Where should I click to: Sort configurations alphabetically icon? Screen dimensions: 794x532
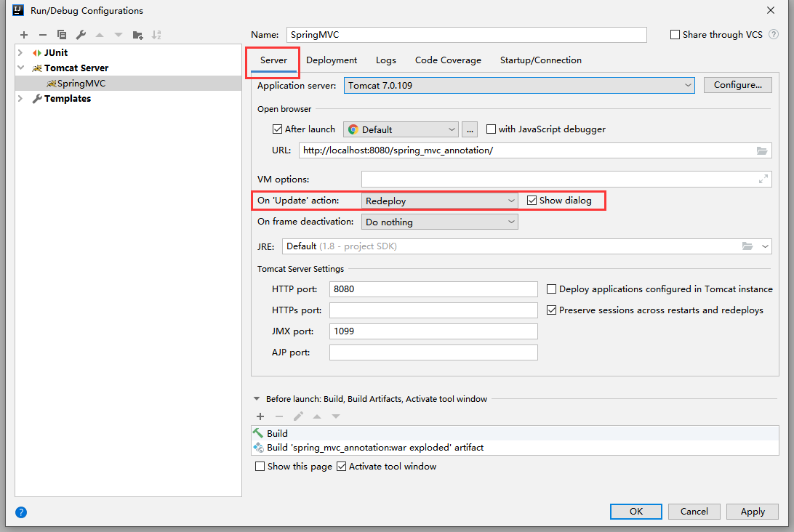coord(156,35)
